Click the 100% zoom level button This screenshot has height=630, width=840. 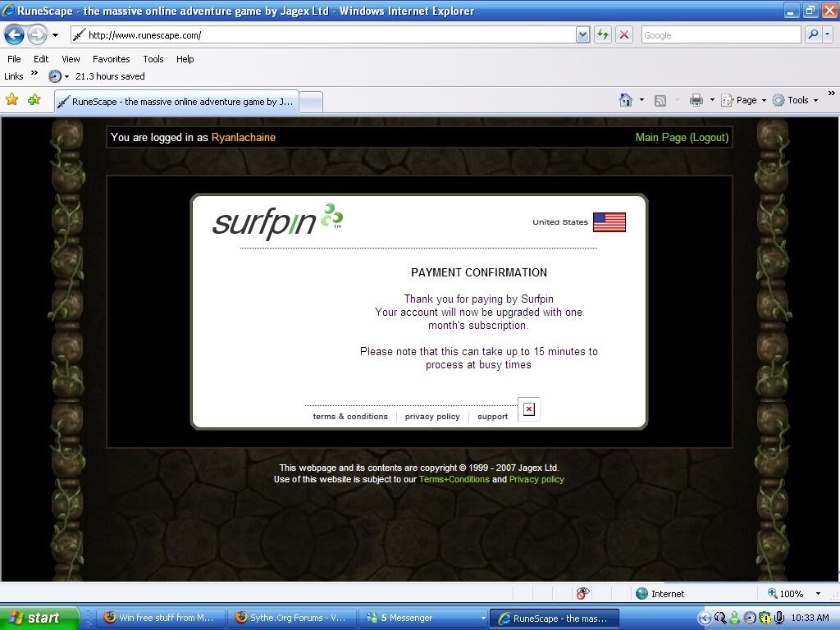(785, 594)
